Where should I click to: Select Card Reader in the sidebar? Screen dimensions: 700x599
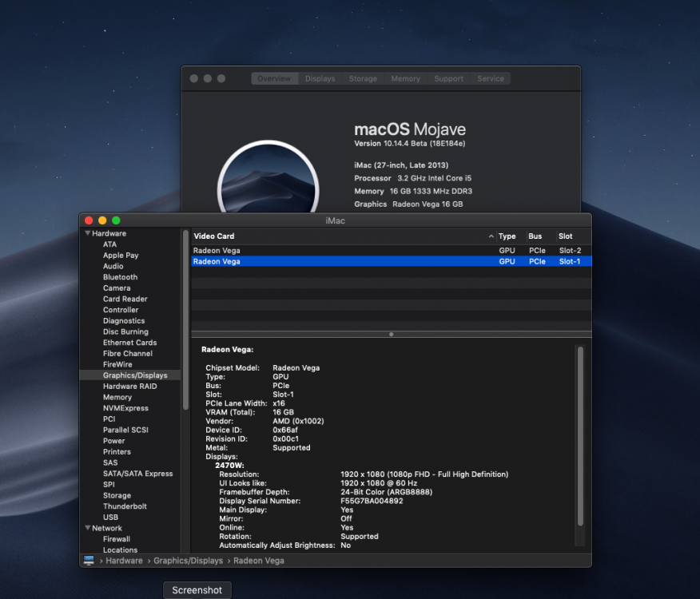click(x=125, y=299)
